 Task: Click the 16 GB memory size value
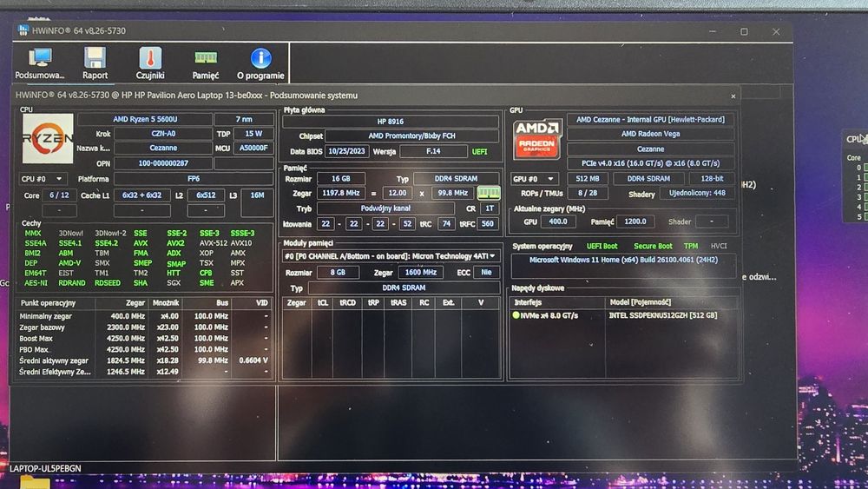point(341,178)
